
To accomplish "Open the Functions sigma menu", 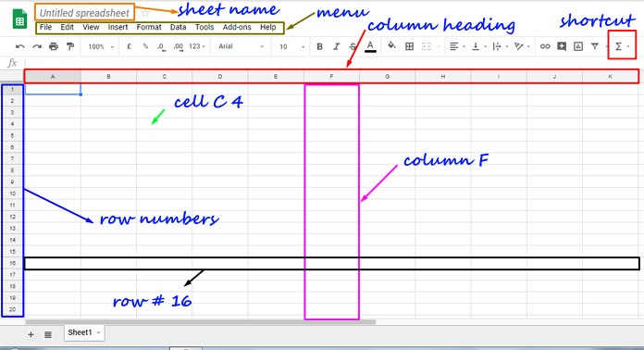I will pyautogui.click(x=622, y=46).
